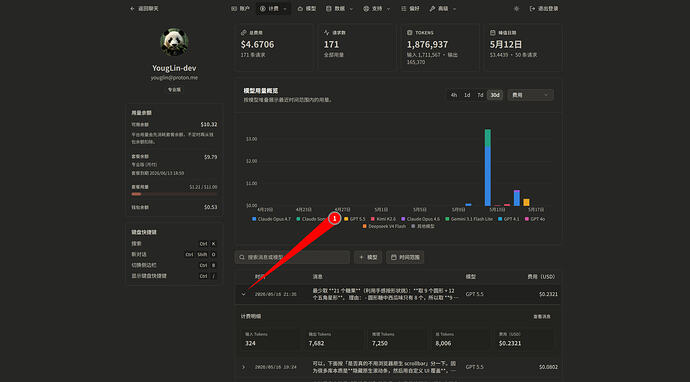Select the 7d time range
Image resolution: width=690 pixels, height=382 pixels.
click(x=480, y=95)
